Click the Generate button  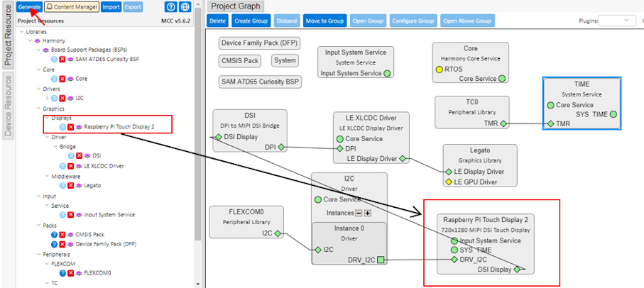tap(29, 7)
